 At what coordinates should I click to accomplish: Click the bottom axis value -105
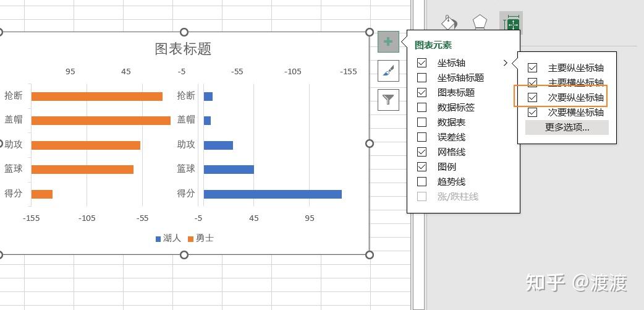(87, 218)
